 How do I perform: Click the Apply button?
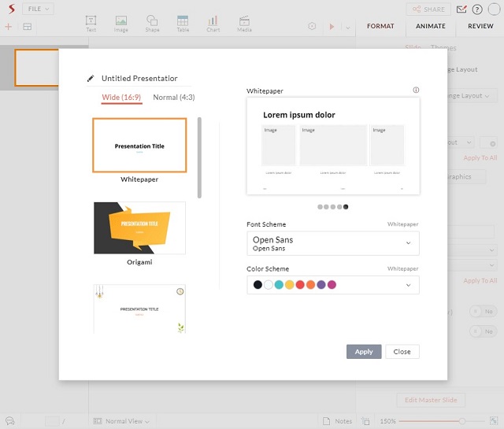click(364, 352)
